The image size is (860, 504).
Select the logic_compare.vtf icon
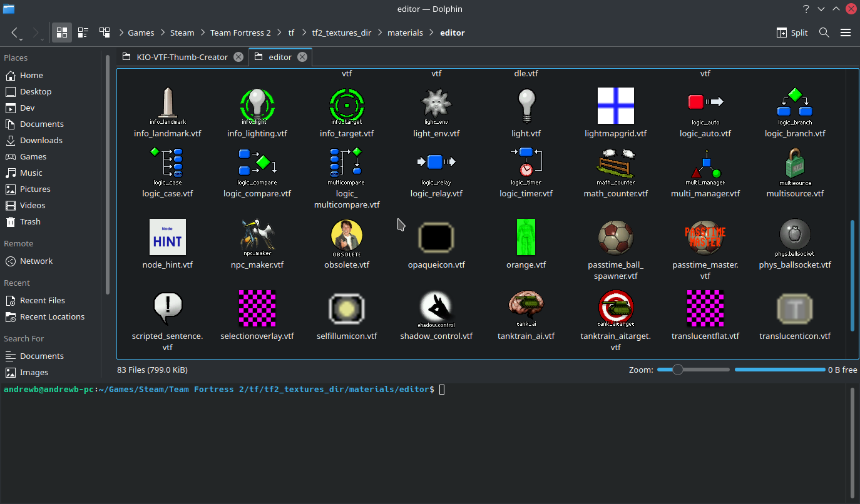point(257,166)
